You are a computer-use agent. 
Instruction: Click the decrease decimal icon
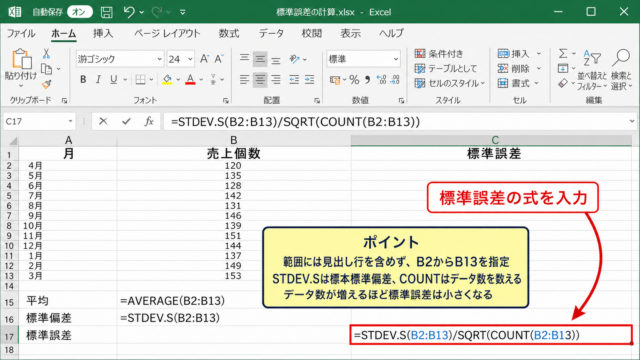coord(395,80)
